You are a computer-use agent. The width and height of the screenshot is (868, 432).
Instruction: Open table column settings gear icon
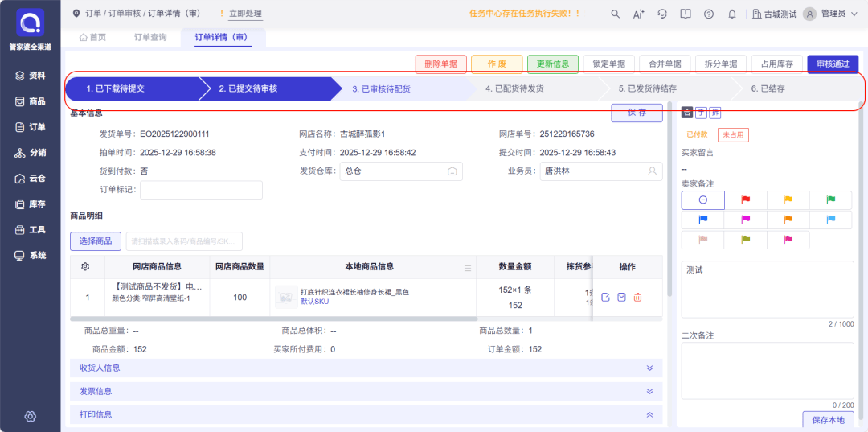86,267
